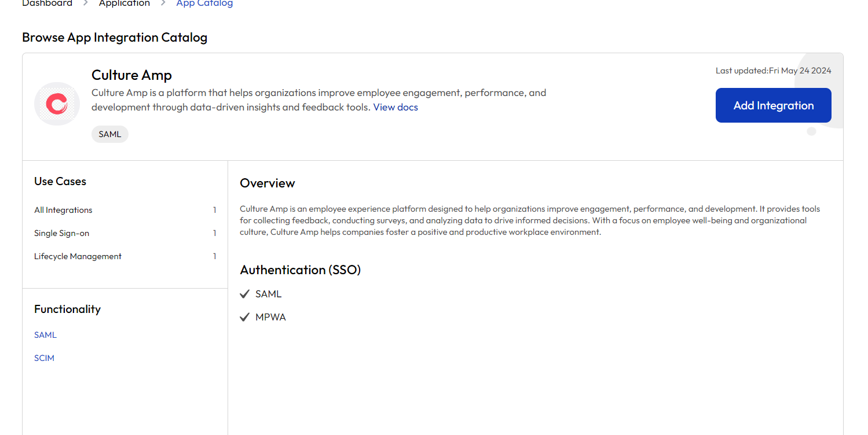
Task: Click the Last updated date text
Action: click(773, 71)
